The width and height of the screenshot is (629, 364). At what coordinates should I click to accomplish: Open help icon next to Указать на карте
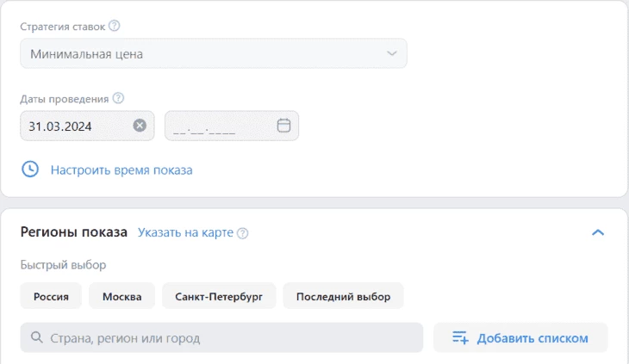[243, 233]
